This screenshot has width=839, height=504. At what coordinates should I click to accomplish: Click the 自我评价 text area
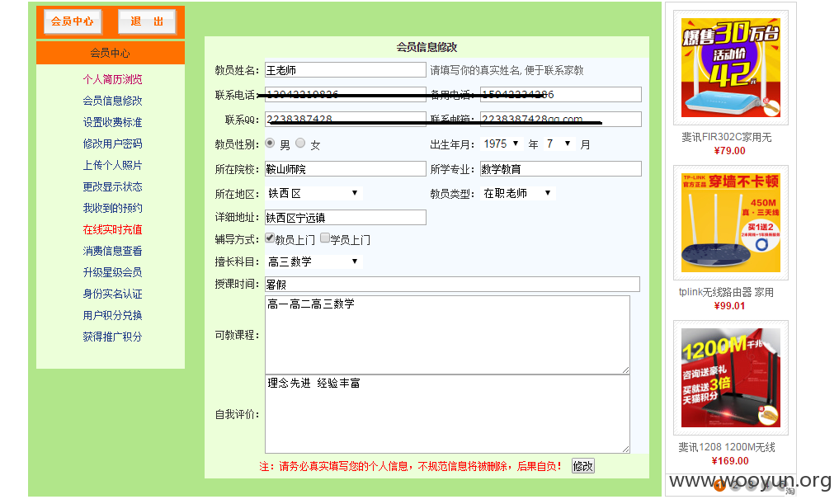tap(447, 414)
